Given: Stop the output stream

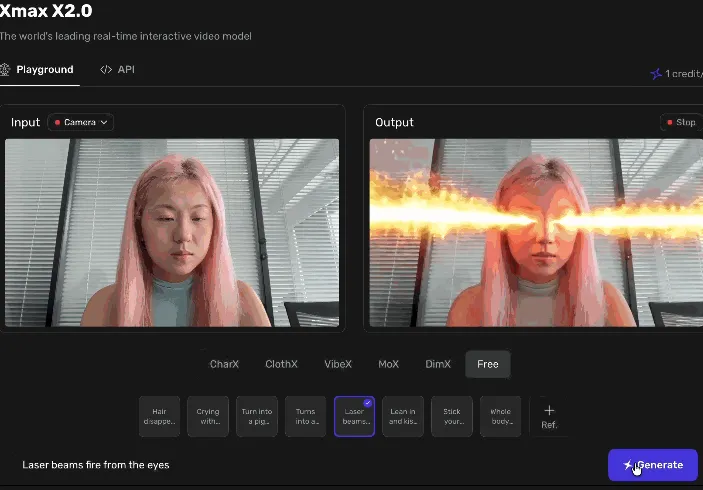Looking at the screenshot, I should click(681, 122).
